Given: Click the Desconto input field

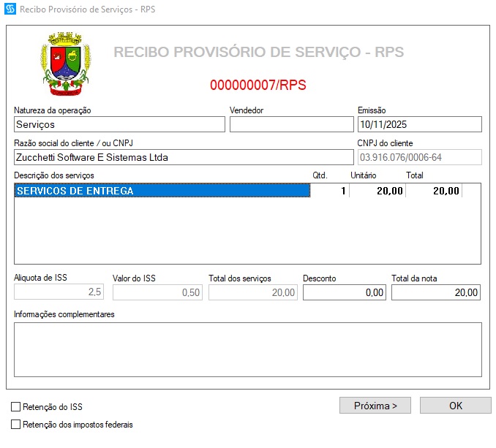Looking at the screenshot, I should click(344, 292).
